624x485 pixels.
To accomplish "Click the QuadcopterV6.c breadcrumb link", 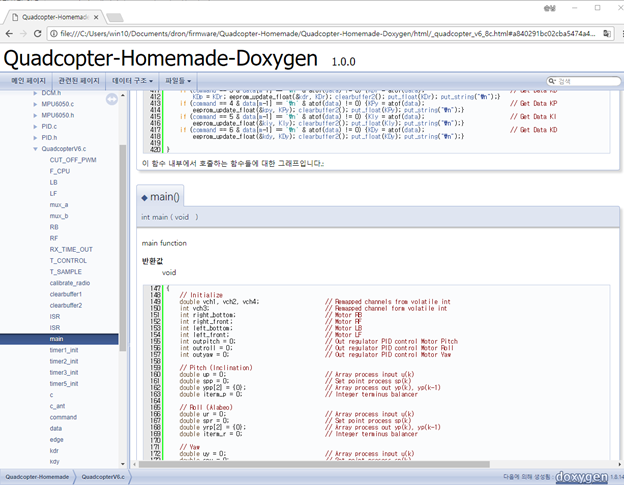I will coord(103,477).
